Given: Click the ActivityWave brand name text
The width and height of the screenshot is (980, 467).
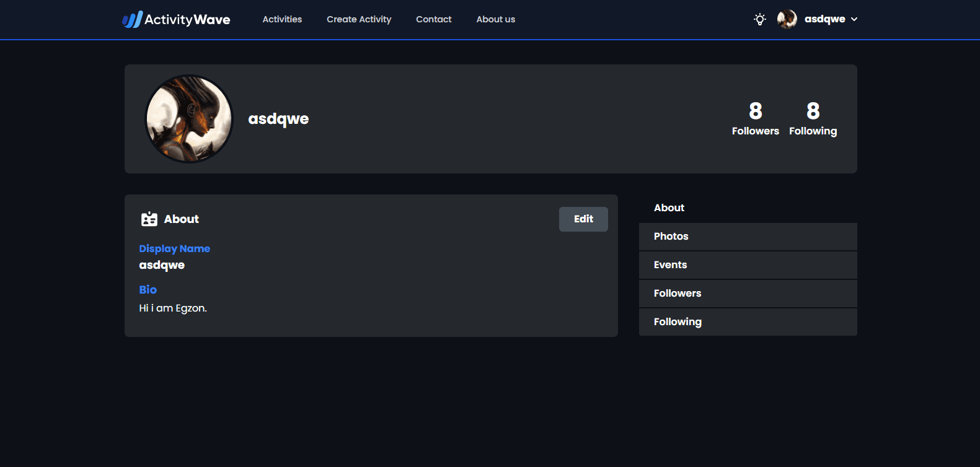Looking at the screenshot, I should click(187, 20).
